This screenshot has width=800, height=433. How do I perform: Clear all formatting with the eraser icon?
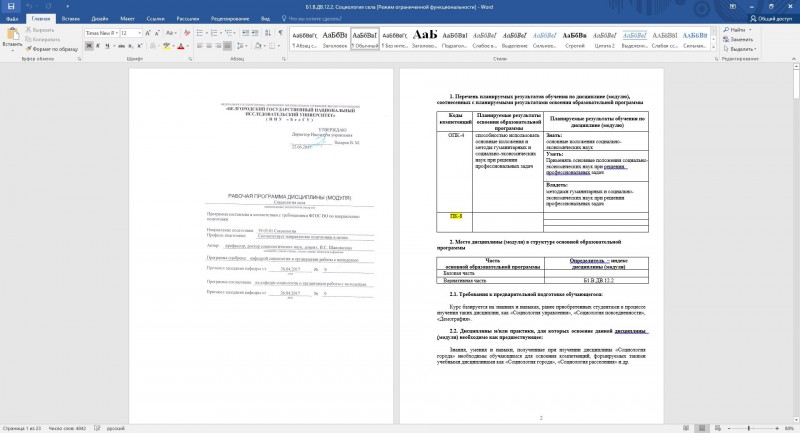(x=187, y=33)
